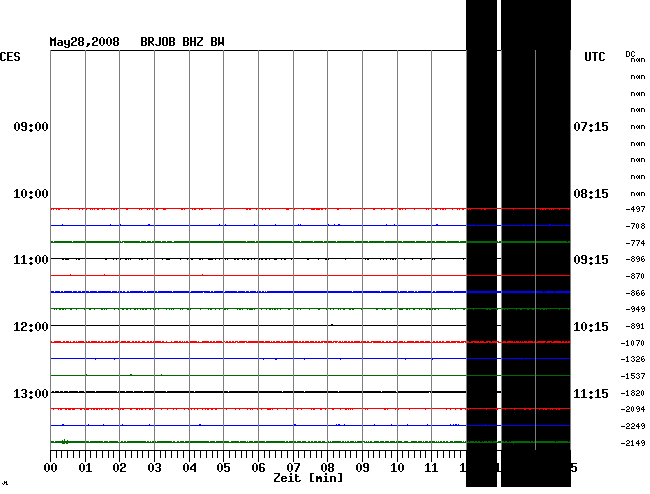Click the 07:15 UTC time label

point(591,126)
